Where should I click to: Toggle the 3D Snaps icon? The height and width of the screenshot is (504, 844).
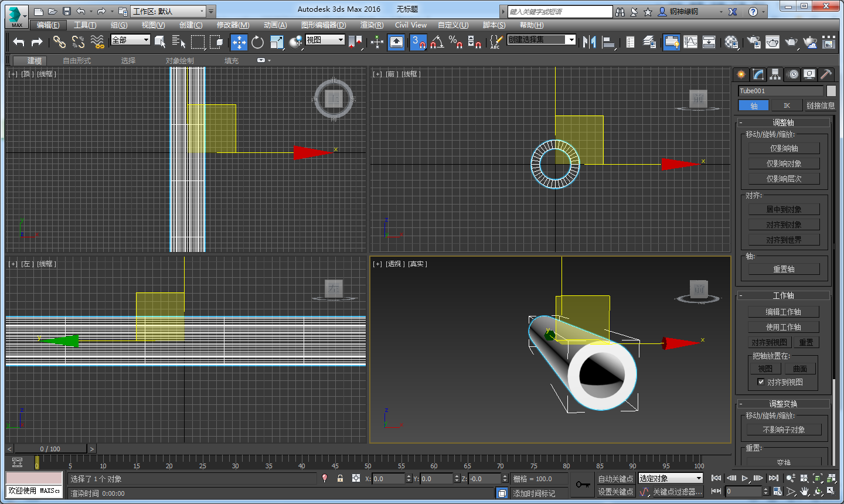click(418, 42)
